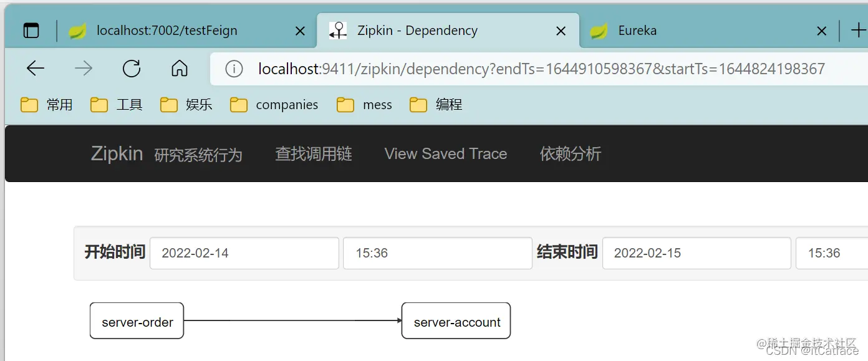Edit the start time 15:36 field
Viewport: 868px width, 361px height.
coord(438,253)
